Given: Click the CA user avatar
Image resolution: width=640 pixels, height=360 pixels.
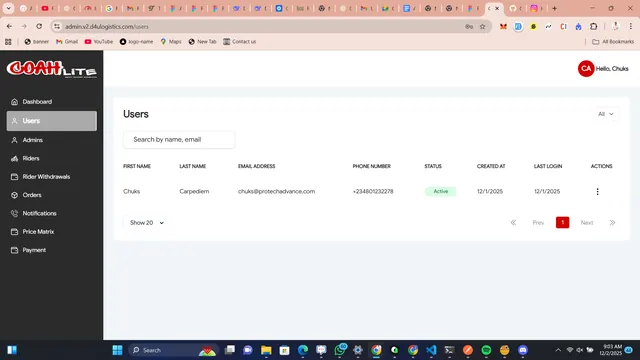Looking at the screenshot, I should pos(586,69).
